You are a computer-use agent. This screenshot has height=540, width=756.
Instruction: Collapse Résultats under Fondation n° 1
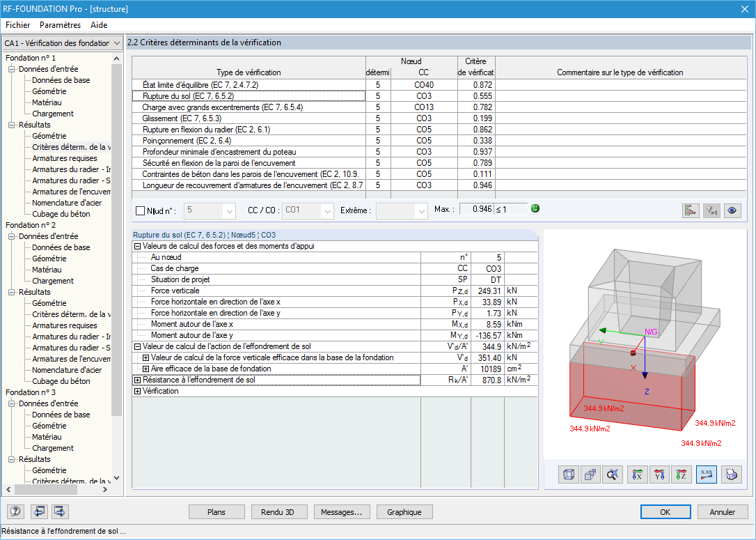pyautogui.click(x=12, y=125)
